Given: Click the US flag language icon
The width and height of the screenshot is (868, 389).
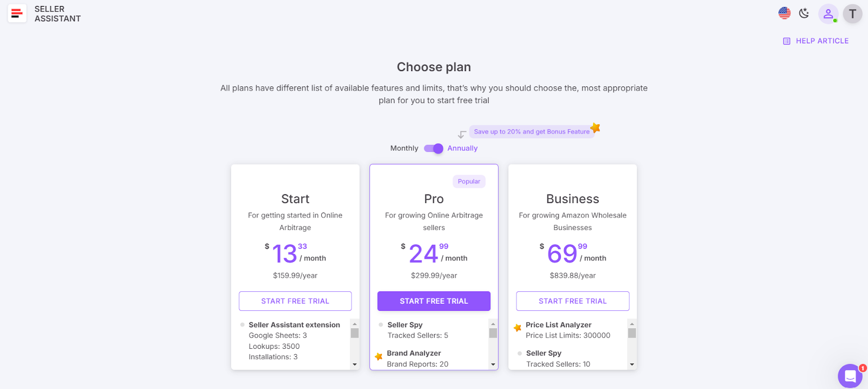Looking at the screenshot, I should tap(784, 12).
